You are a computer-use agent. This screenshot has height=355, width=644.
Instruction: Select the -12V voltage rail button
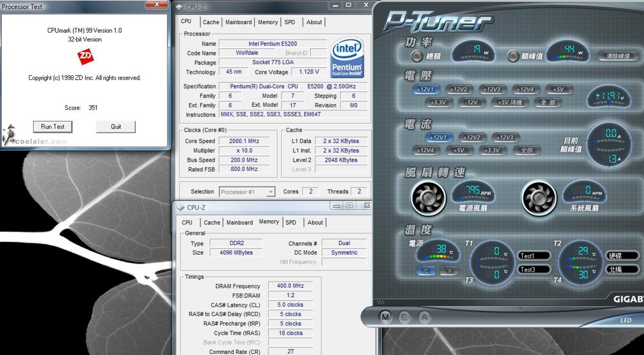pyautogui.click(x=471, y=103)
